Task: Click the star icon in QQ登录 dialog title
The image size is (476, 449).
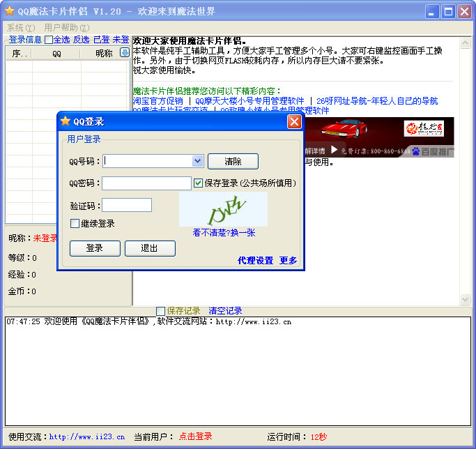Action: [65, 121]
